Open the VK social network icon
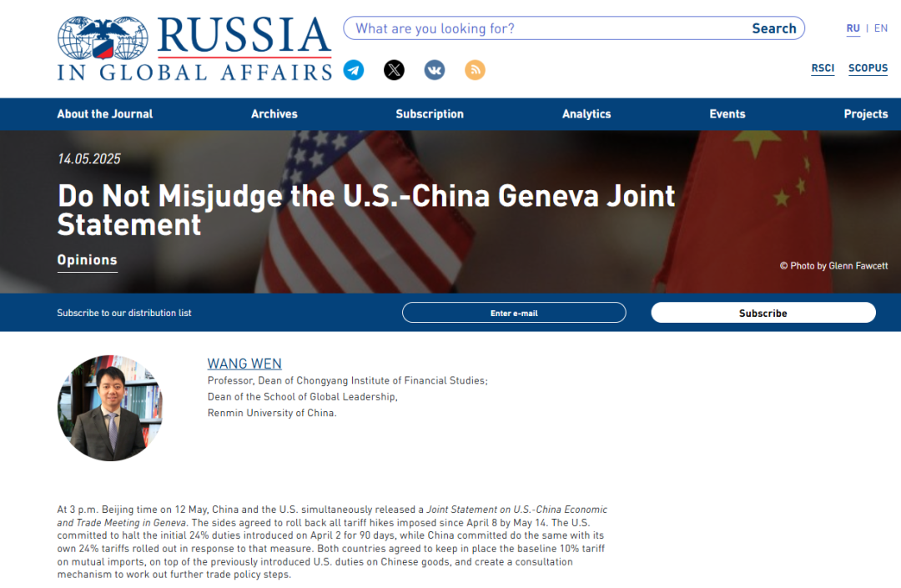The image size is (901, 588). [435, 70]
